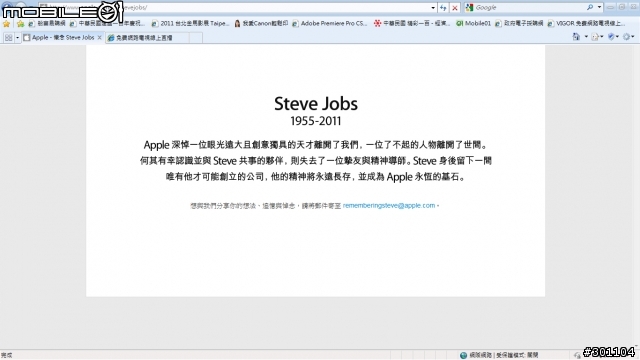Open the '中華民國' bookmark before the 2011 bookmark
640x360 pixels.
[x=107, y=24]
